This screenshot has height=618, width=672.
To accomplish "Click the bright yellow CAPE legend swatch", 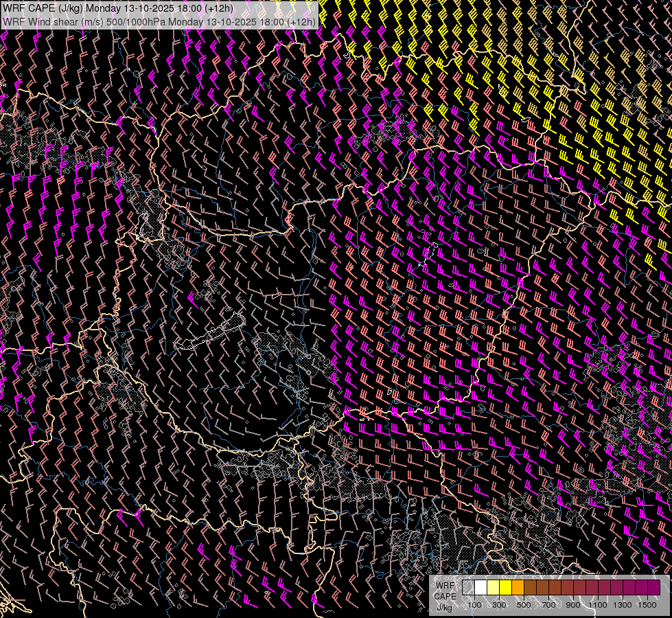I will pos(505,588).
